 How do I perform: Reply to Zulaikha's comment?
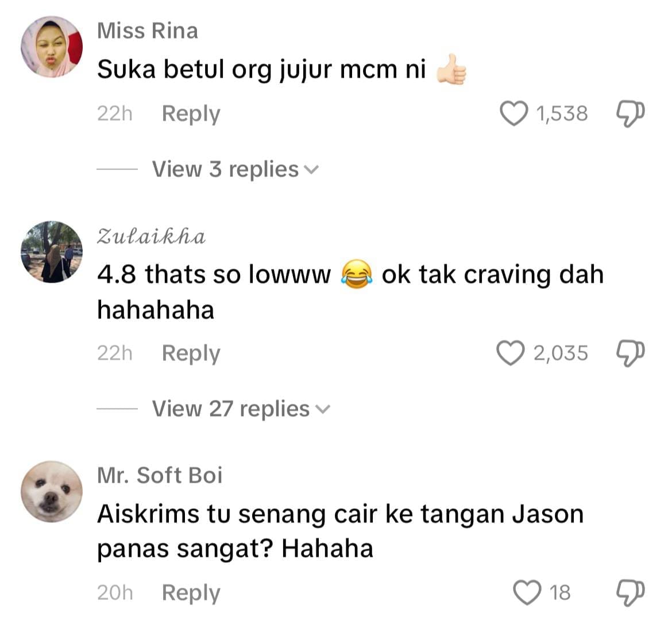(x=191, y=354)
